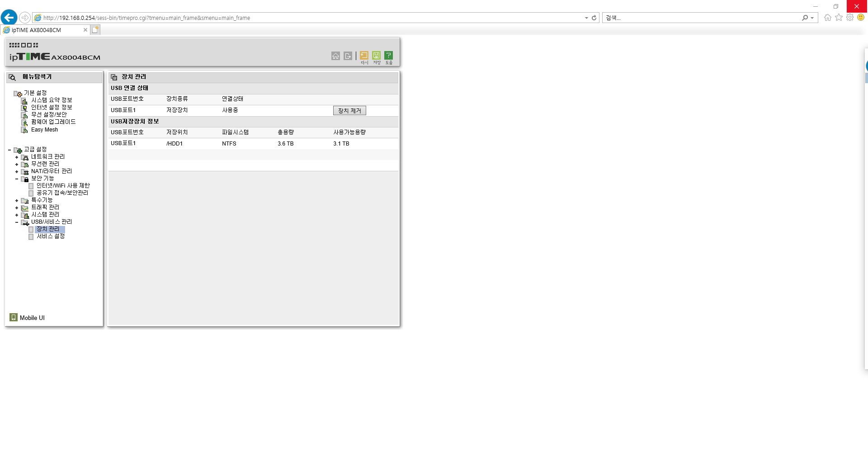Open 시스템 요약 정보 menu item

coord(52,100)
